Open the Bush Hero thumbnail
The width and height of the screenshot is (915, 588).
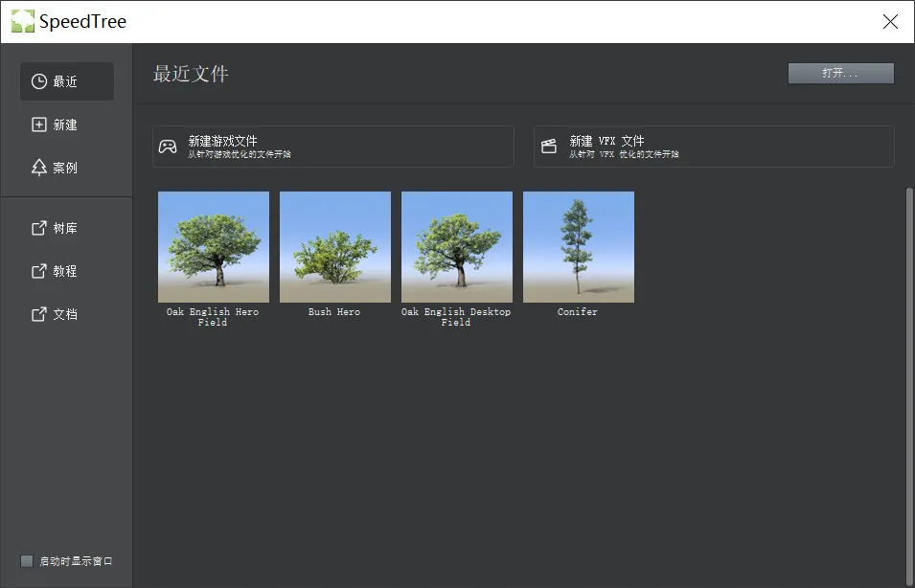335,247
